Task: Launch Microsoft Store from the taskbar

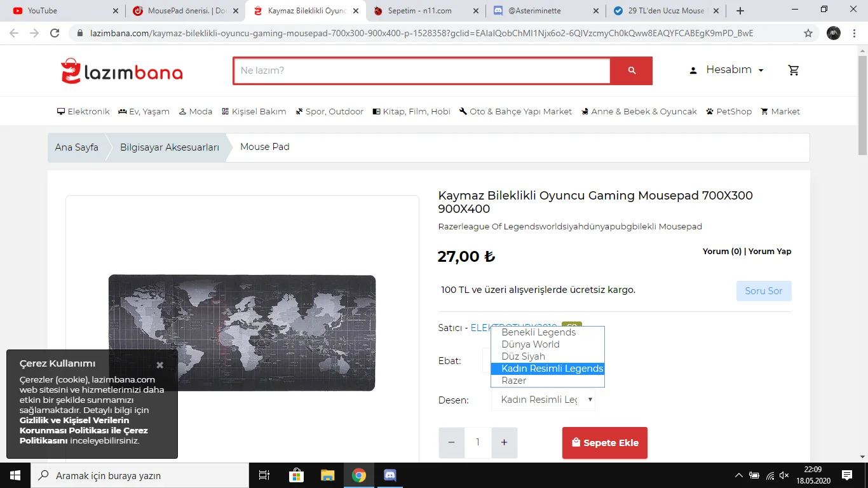Action: point(296,475)
